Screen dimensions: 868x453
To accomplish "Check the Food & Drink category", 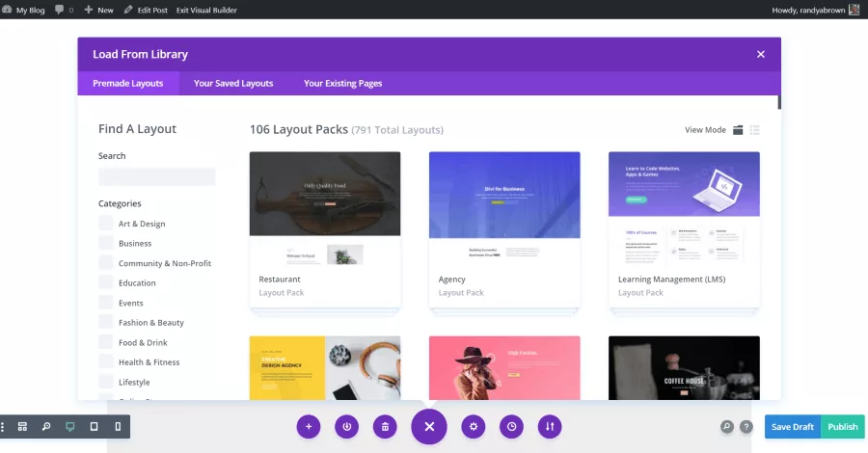I will click(106, 342).
